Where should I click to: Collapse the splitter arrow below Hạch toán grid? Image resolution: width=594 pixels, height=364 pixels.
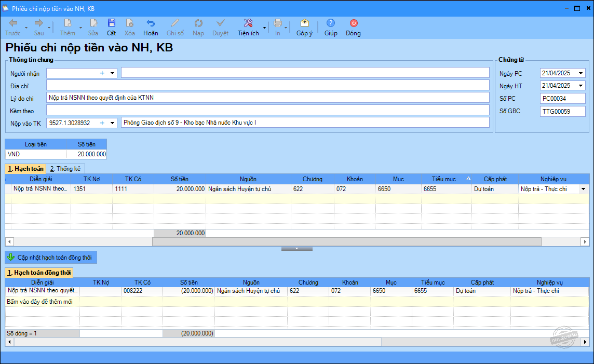click(x=296, y=249)
